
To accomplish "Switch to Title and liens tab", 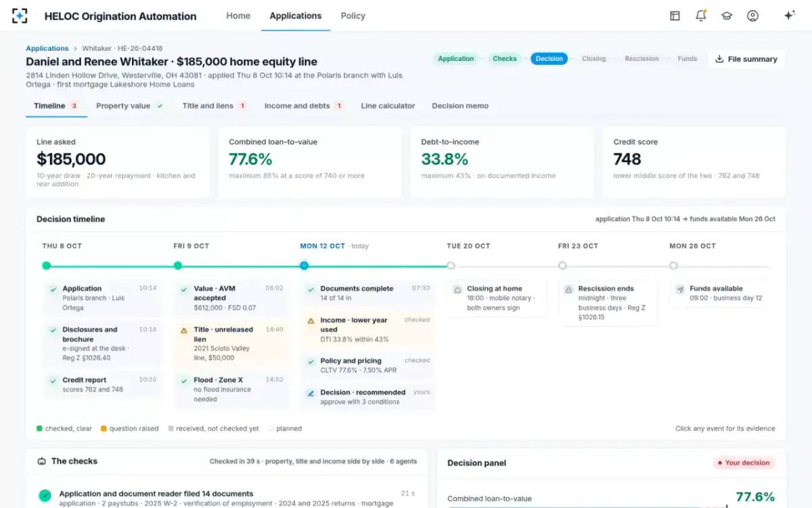I will pyautogui.click(x=214, y=106).
